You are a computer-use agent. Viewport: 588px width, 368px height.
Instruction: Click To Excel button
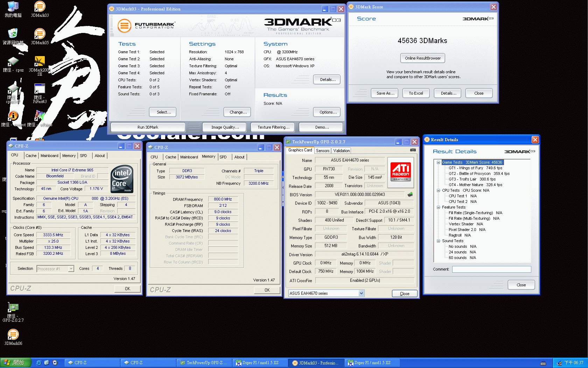click(416, 93)
